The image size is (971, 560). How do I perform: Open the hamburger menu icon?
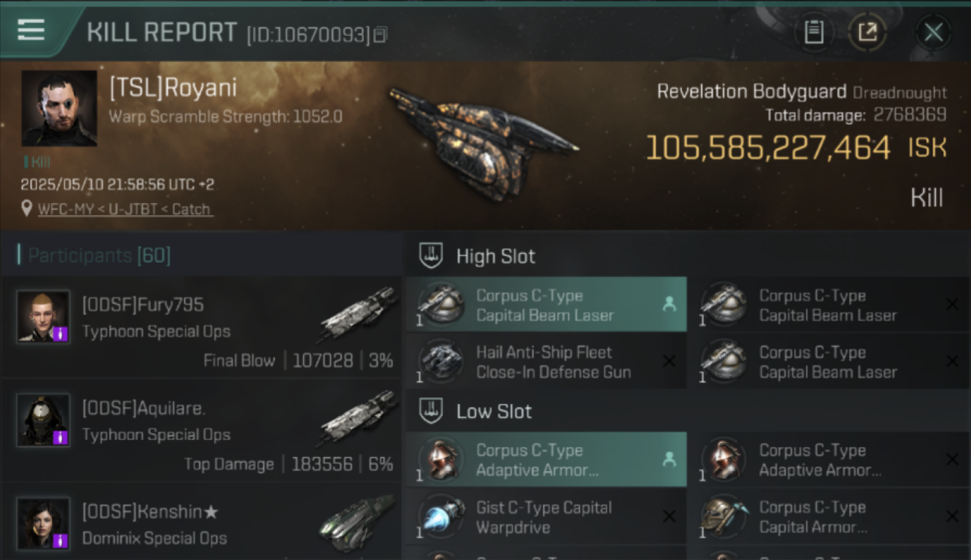coord(31,30)
